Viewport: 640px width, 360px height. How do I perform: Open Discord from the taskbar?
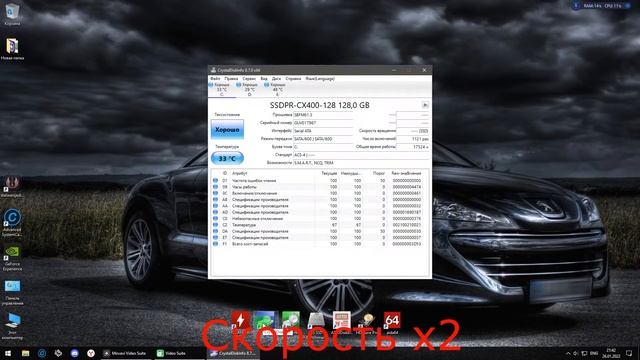click(74, 353)
